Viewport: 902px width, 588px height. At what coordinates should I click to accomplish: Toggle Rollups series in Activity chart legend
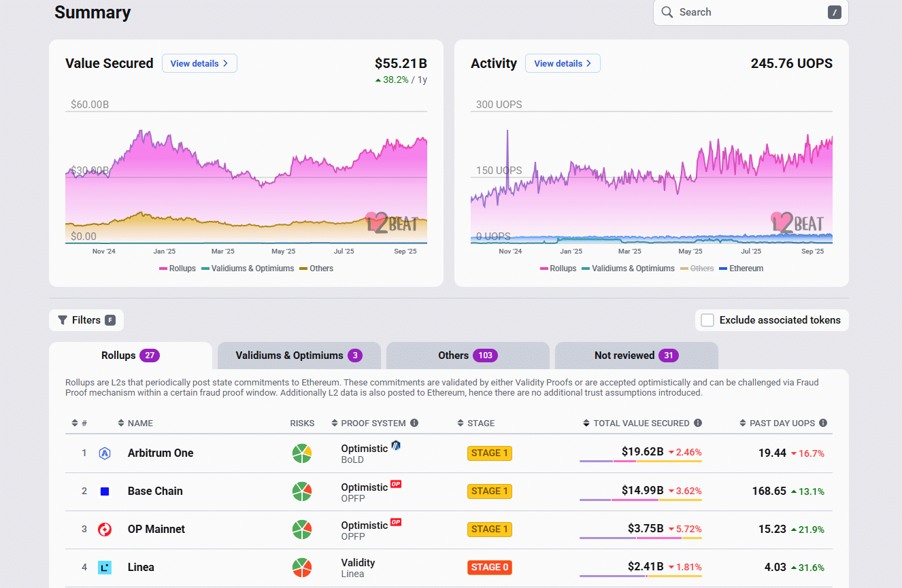(558, 269)
